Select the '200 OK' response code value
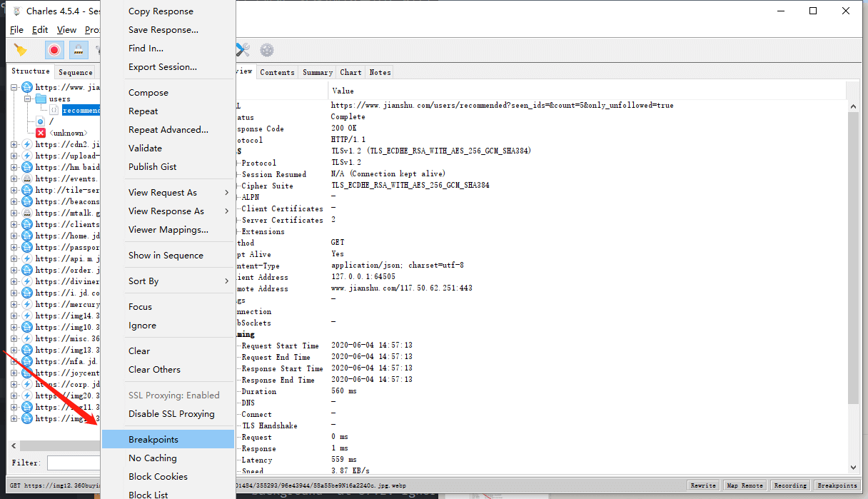The width and height of the screenshot is (868, 499). 344,128
